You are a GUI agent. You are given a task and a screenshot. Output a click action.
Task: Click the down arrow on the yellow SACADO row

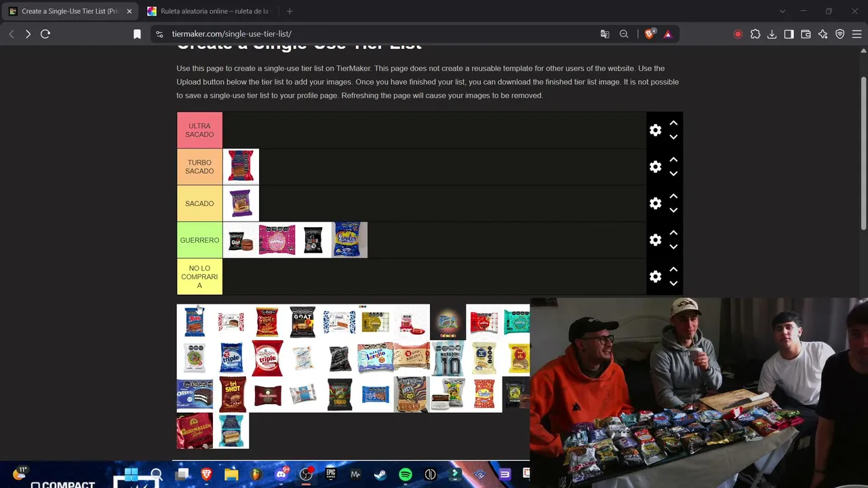pos(673,210)
